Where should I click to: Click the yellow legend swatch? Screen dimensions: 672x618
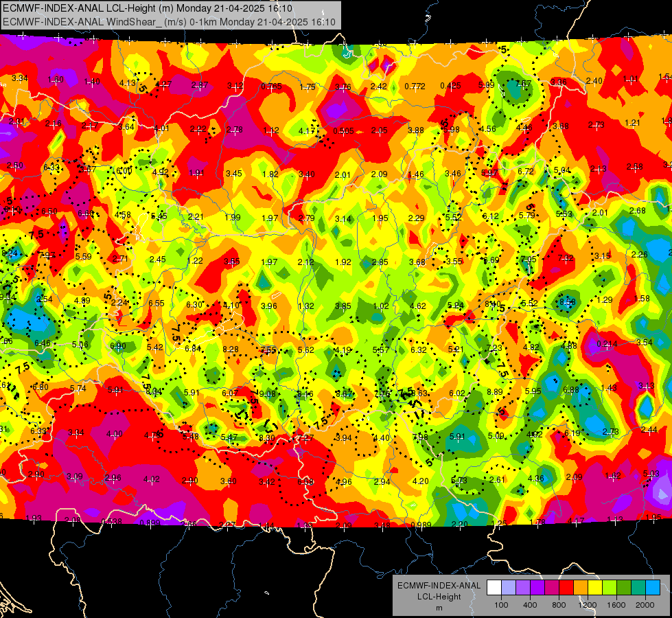[x=595, y=588]
